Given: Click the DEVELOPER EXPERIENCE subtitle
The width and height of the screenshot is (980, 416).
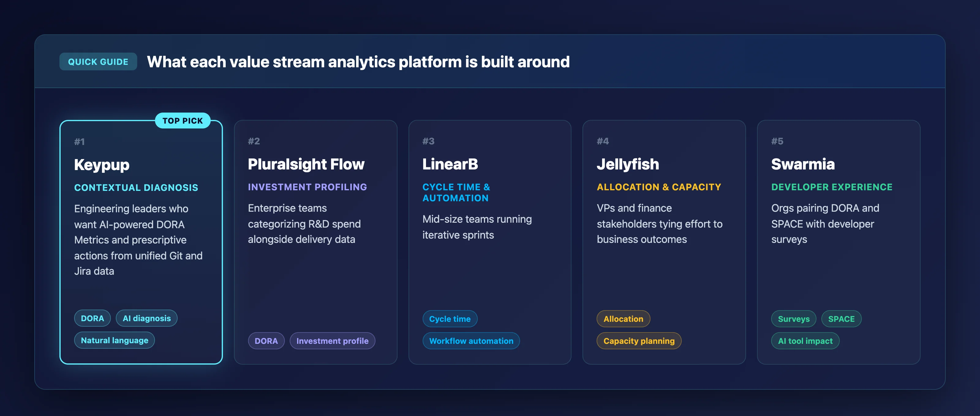Looking at the screenshot, I should (x=832, y=187).
